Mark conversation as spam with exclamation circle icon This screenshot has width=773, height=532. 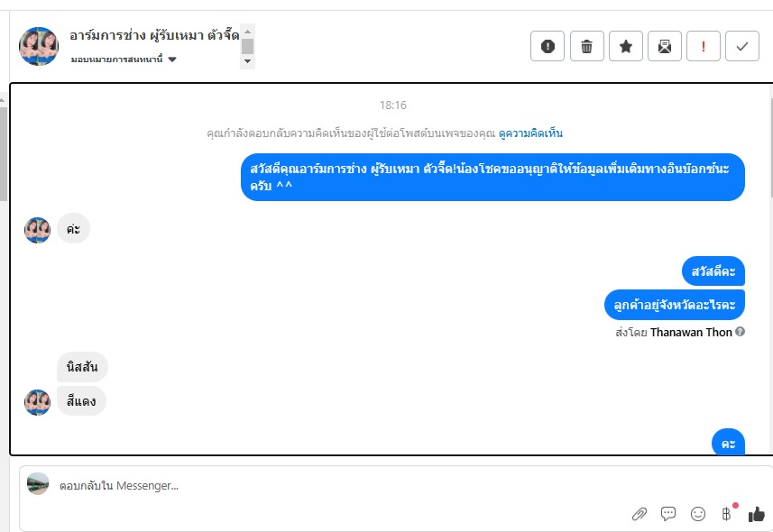tap(548, 46)
